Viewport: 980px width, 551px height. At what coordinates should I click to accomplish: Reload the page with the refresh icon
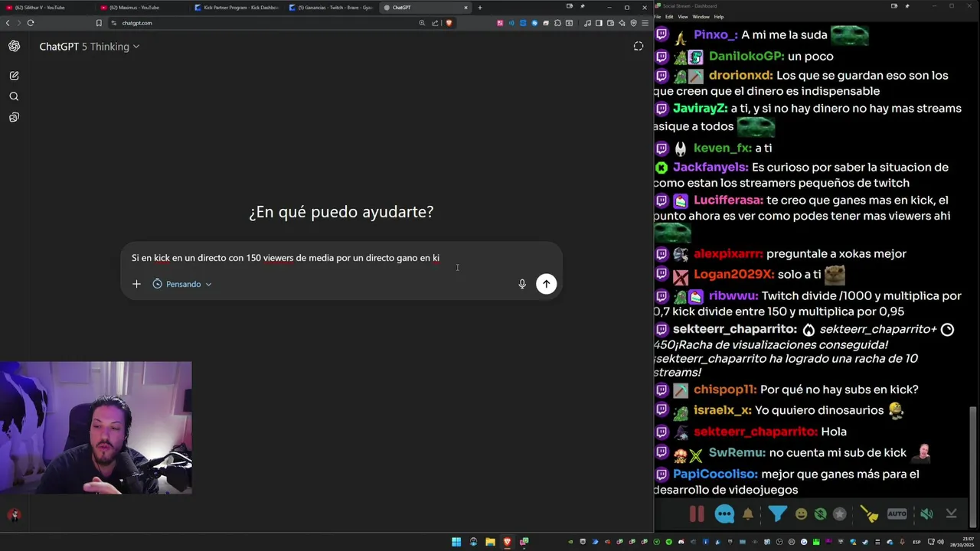point(31,23)
